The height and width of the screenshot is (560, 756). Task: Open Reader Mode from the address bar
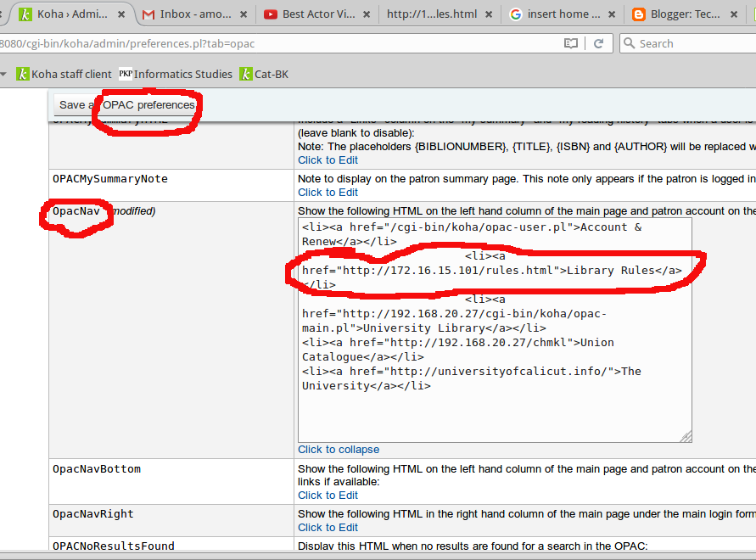pos(571,42)
